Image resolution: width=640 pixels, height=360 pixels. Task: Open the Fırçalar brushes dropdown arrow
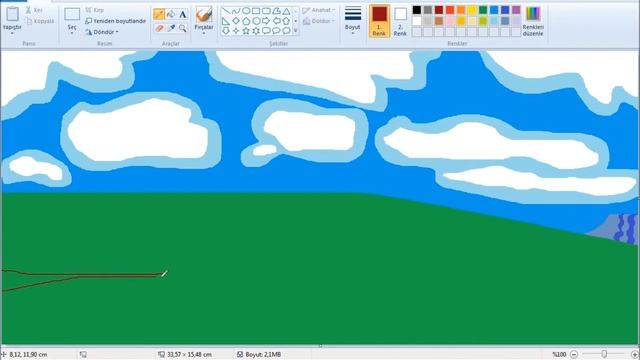click(x=204, y=33)
